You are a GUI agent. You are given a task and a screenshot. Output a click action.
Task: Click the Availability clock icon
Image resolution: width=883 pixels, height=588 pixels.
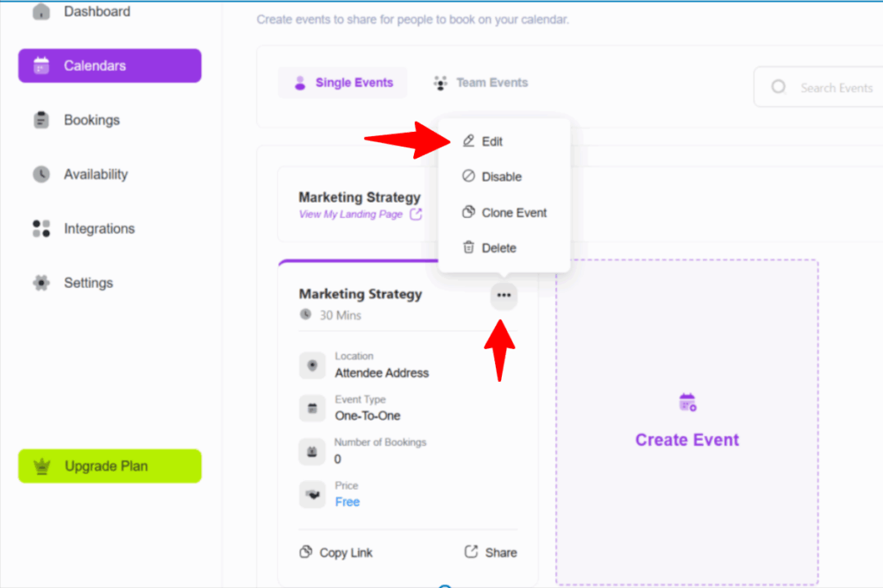(x=41, y=174)
